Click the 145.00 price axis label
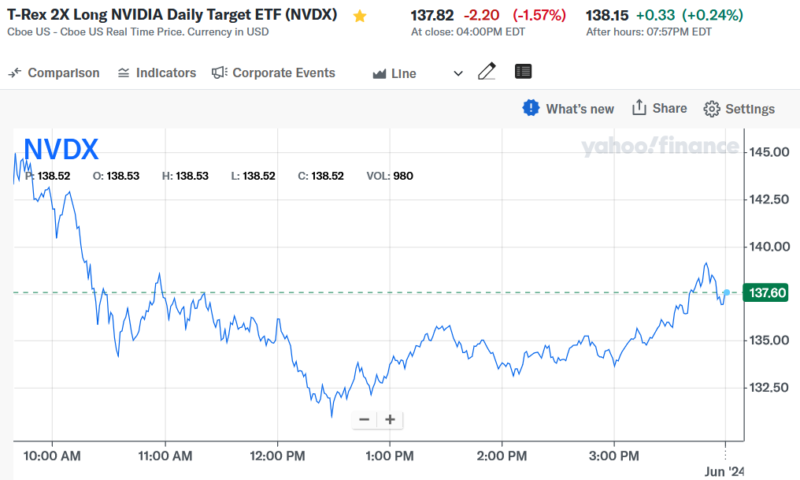The width and height of the screenshot is (800, 480). tap(771, 152)
